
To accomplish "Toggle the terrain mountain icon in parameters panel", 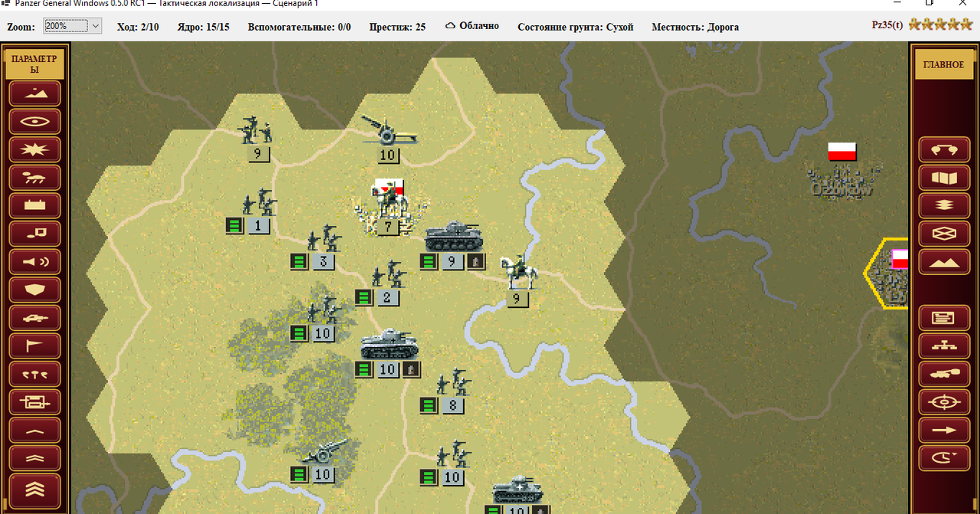I will pos(34,93).
